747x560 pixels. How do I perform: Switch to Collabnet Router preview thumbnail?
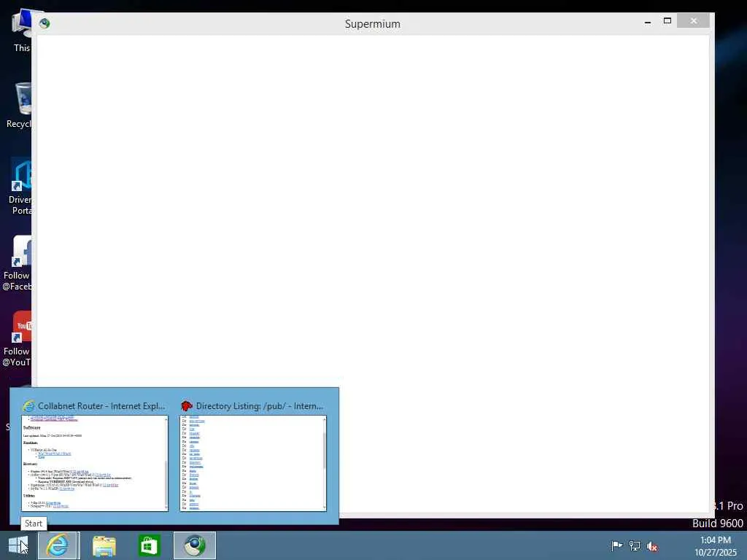(95, 463)
